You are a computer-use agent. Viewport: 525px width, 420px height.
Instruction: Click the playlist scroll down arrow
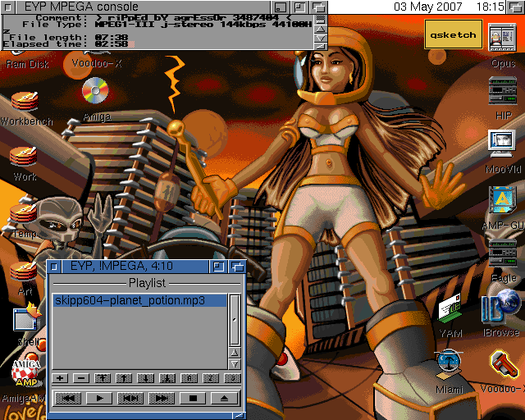pos(235,363)
